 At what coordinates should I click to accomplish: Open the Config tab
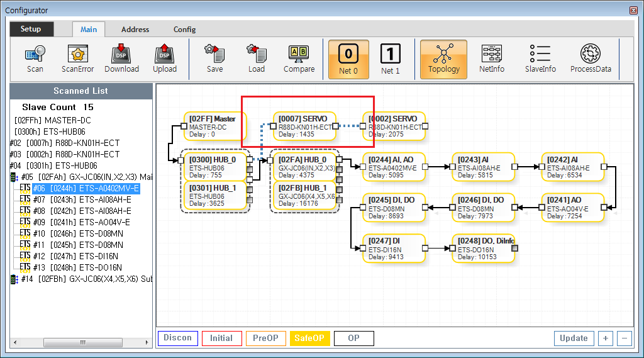coord(184,30)
